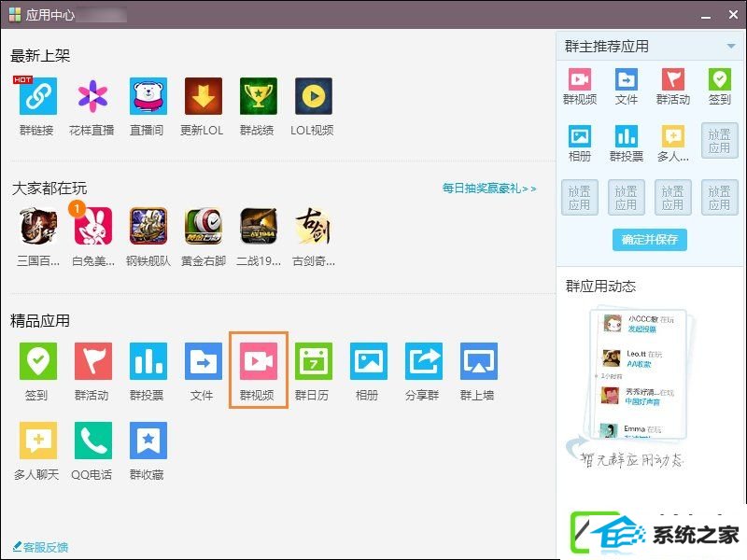
Task: Click AA收款 link in 群应用动态
Action: 639,364
